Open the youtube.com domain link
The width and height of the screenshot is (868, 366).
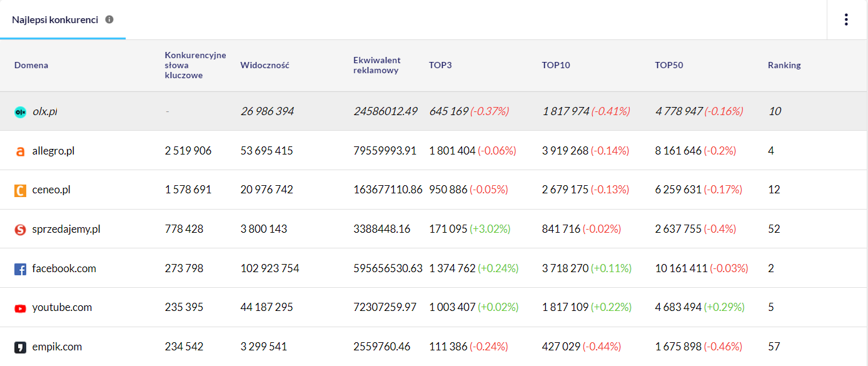[x=62, y=307]
